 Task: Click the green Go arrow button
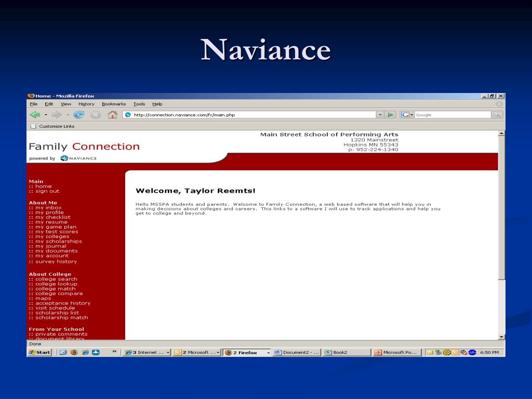click(391, 115)
